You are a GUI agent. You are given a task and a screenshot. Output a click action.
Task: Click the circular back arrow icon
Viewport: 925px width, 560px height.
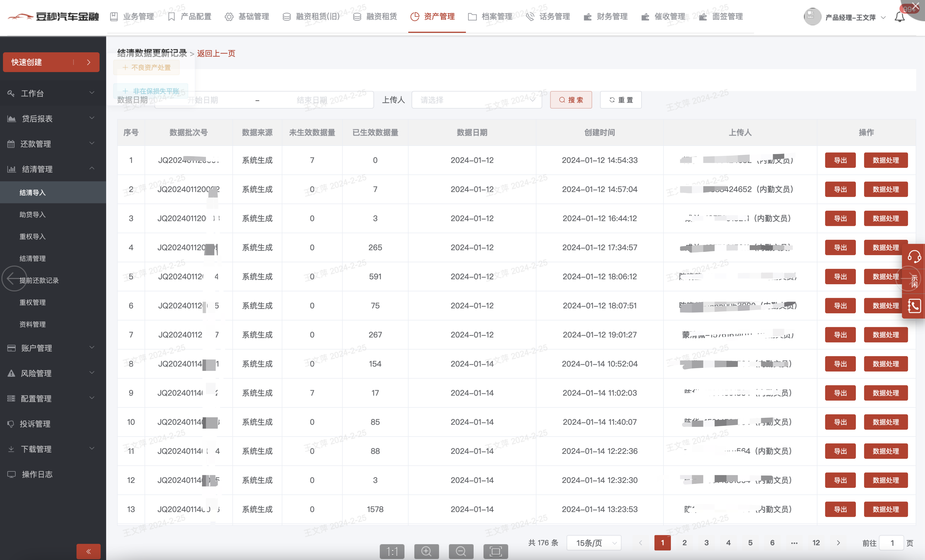pyautogui.click(x=14, y=278)
